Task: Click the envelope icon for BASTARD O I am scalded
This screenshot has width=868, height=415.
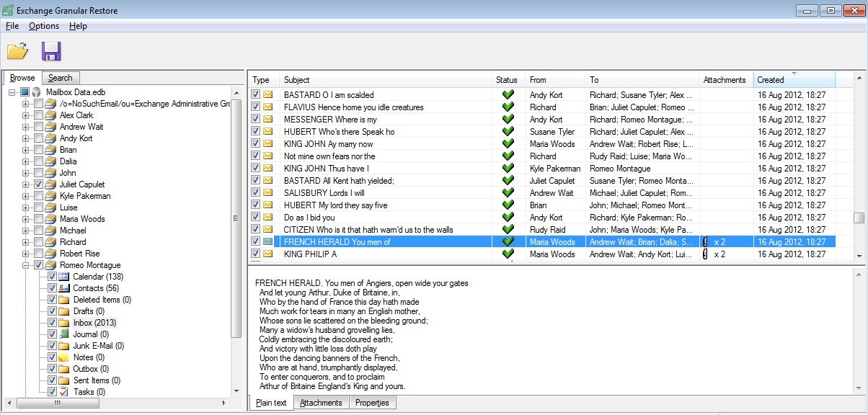Action: click(x=268, y=95)
